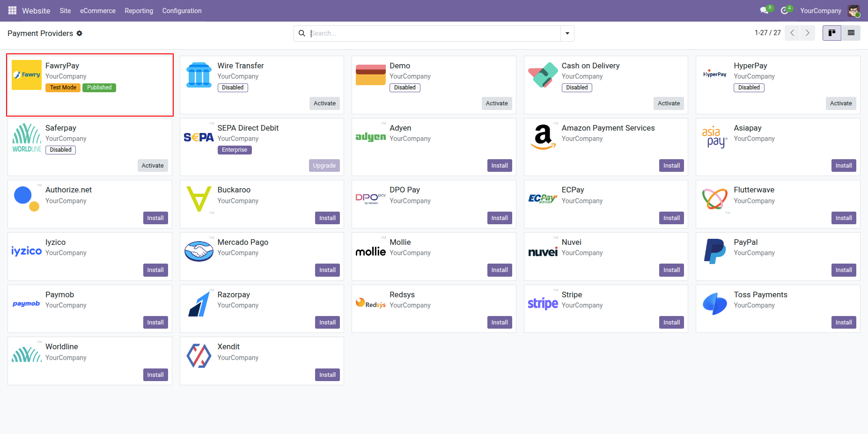
Task: Activate the Wire Transfer provider
Action: tap(325, 103)
